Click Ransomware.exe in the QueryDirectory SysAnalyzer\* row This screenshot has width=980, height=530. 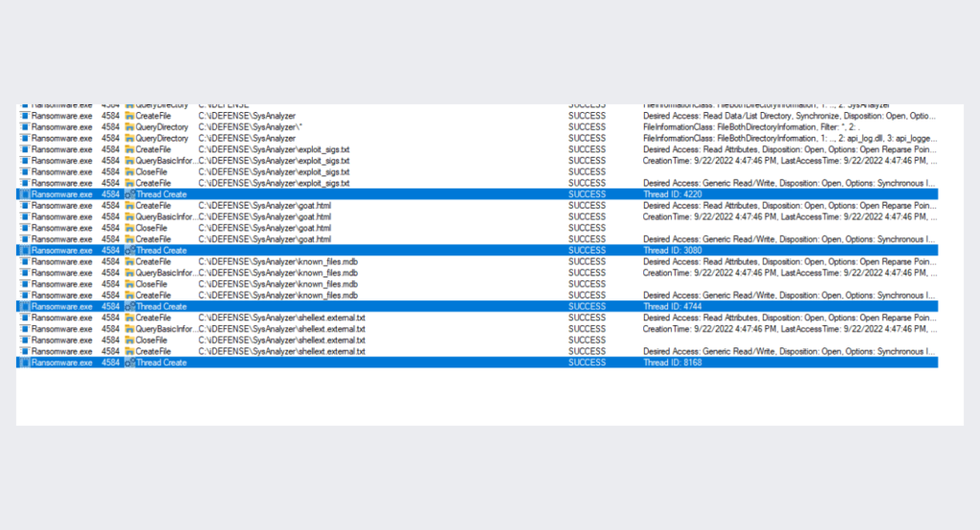[x=62, y=127]
